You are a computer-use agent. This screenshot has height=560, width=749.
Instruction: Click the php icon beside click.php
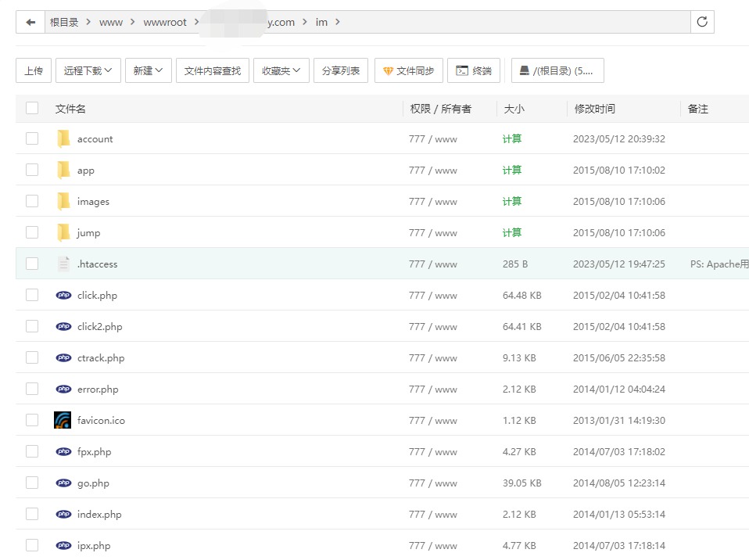click(63, 296)
